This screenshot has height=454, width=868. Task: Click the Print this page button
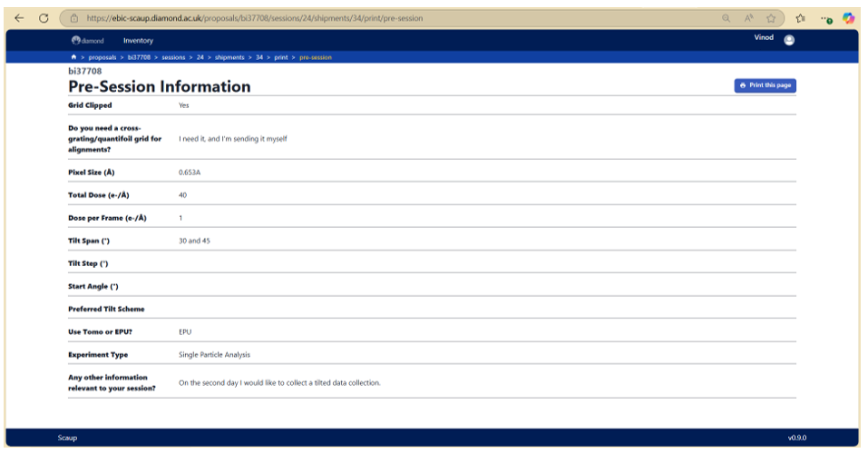coord(765,85)
